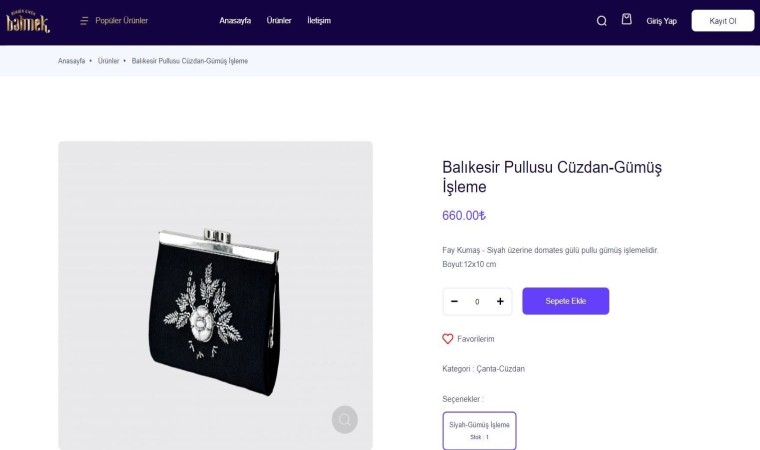Screen dimensions: 760x450
Task: Click the quantity input field
Action: [x=477, y=301]
